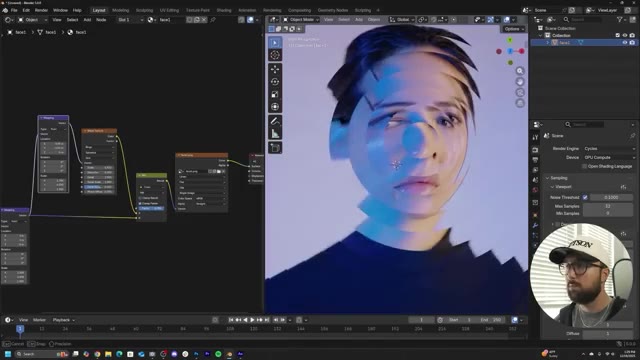The height and width of the screenshot is (360, 640).
Task: Open the View Layer properties tab icon
Action: click(x=536, y=170)
